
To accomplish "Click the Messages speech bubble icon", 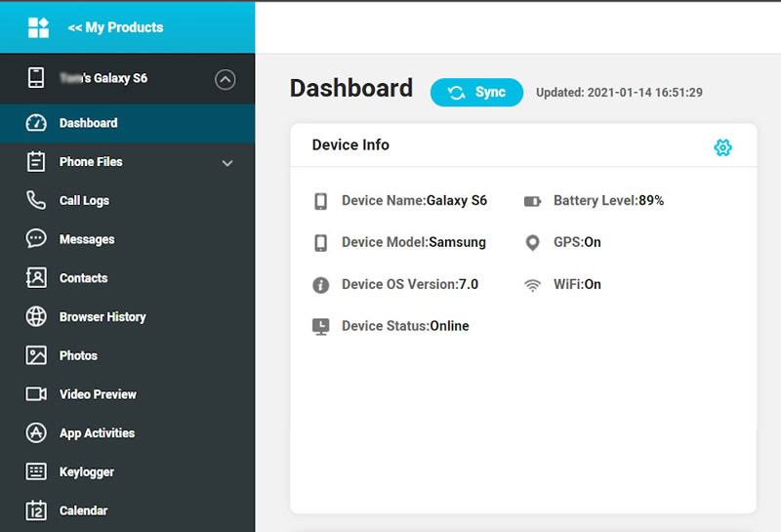I will (36, 238).
